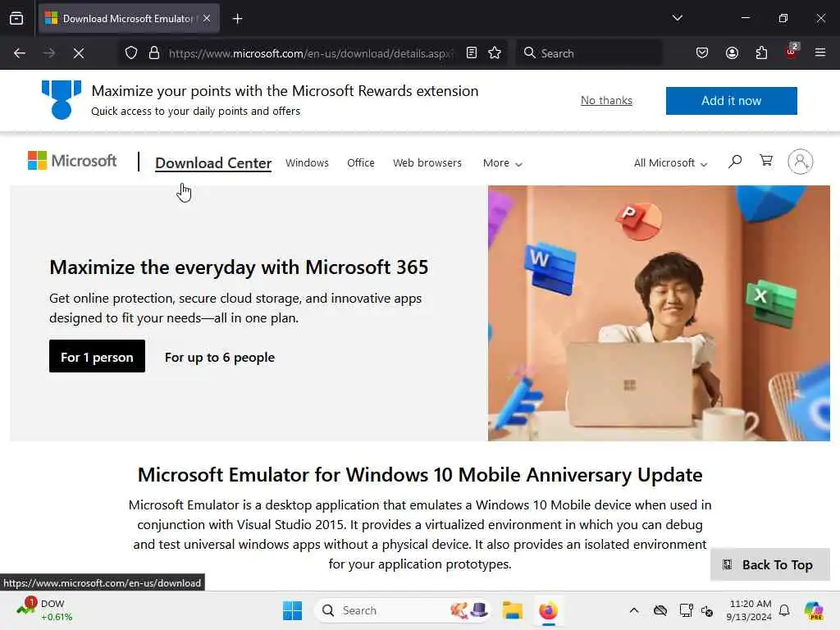Click For up to 6 people link

(220, 358)
